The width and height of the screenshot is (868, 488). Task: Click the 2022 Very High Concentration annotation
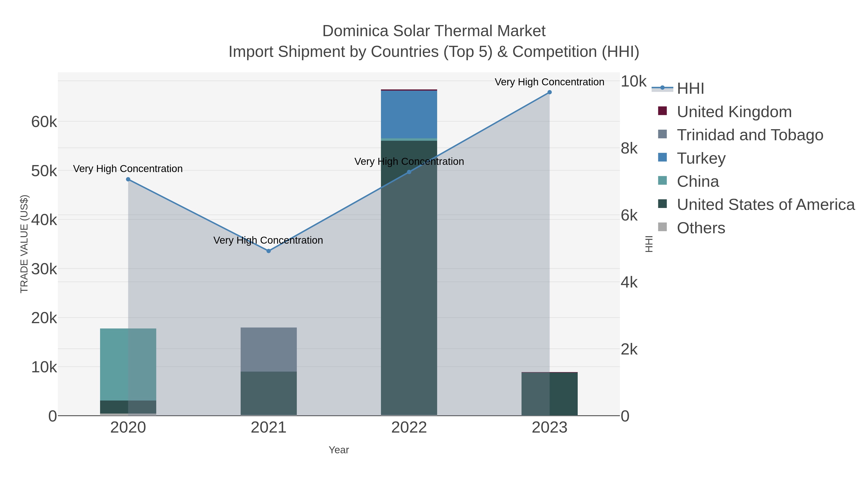409,161
